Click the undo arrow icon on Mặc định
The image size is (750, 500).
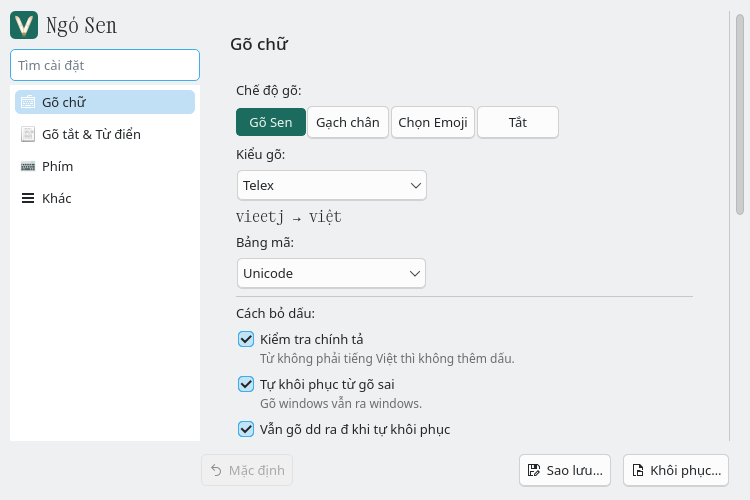[x=216, y=470]
